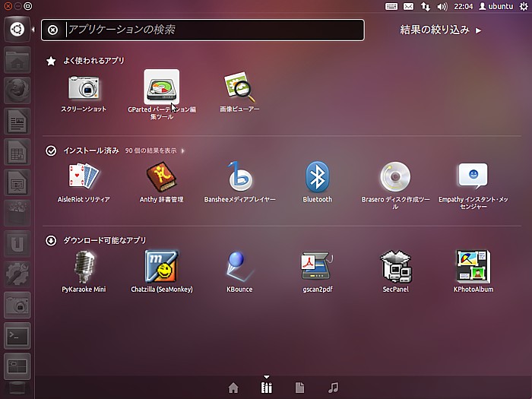Select the KPhotoAlbum app
This screenshot has width=532, height=399.
click(473, 272)
